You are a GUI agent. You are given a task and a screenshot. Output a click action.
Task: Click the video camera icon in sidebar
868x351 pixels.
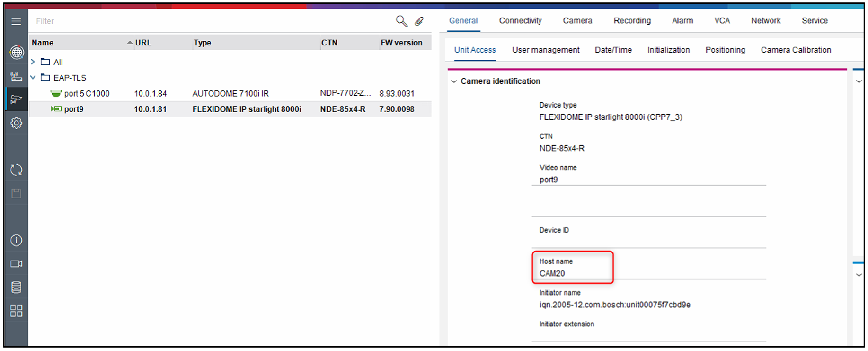[x=17, y=264]
